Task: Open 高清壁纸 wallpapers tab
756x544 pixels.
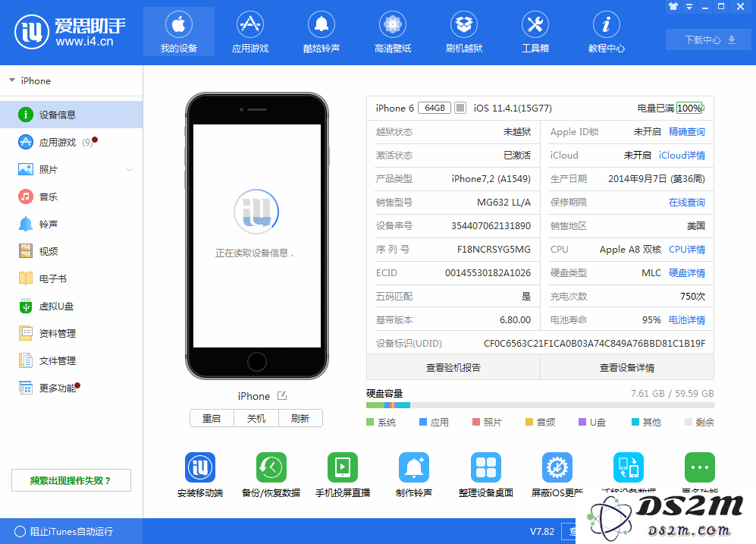Action: pos(393,31)
